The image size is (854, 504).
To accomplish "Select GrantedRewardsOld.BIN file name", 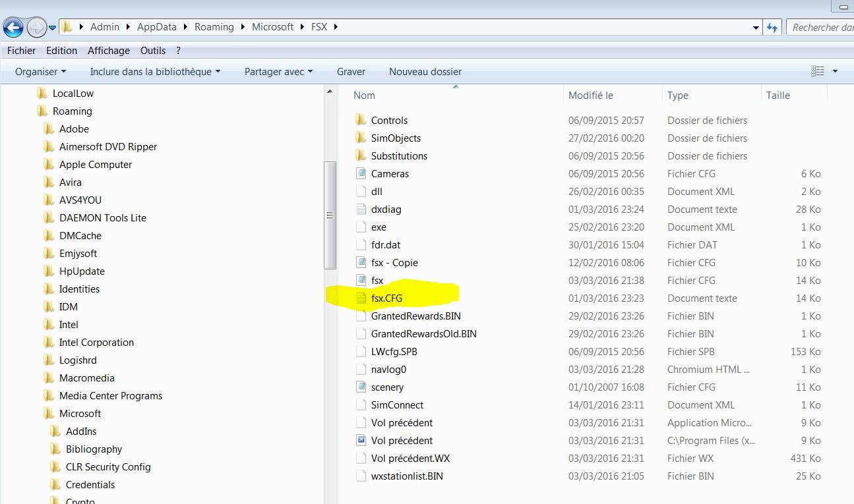I will pyautogui.click(x=424, y=333).
